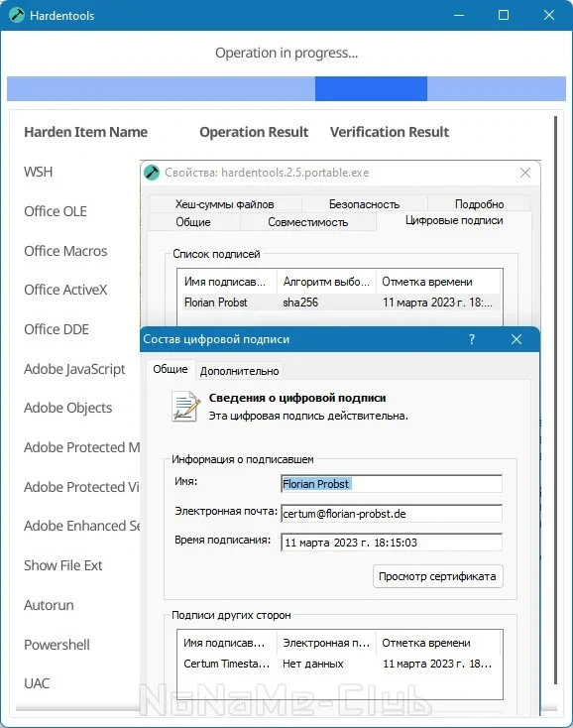
Task: Click the Verification Result column heading
Action: point(390,132)
